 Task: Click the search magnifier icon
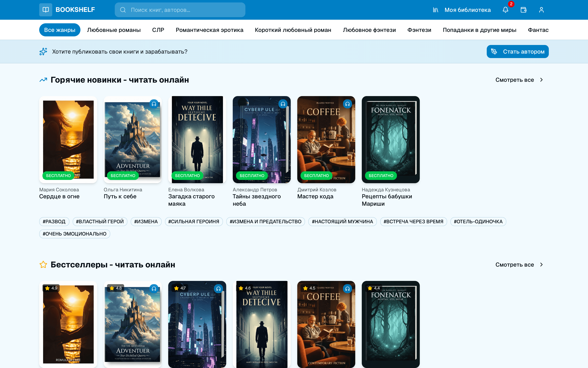[x=123, y=10]
